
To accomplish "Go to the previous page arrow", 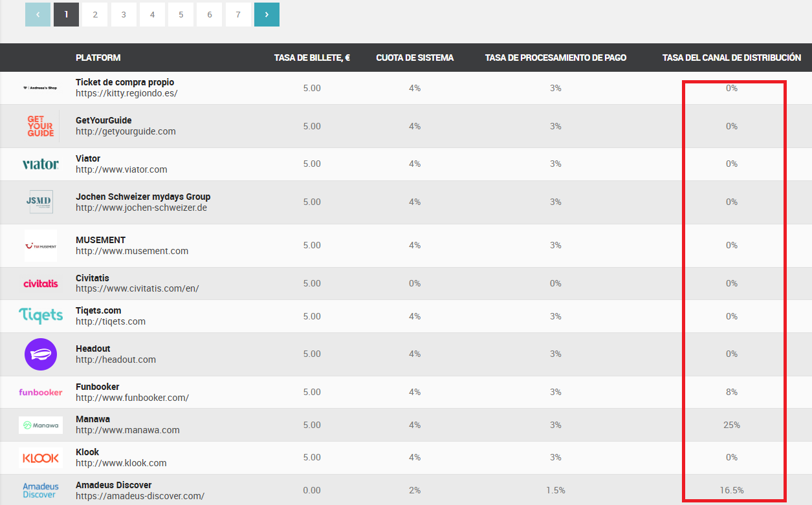I will (x=38, y=14).
